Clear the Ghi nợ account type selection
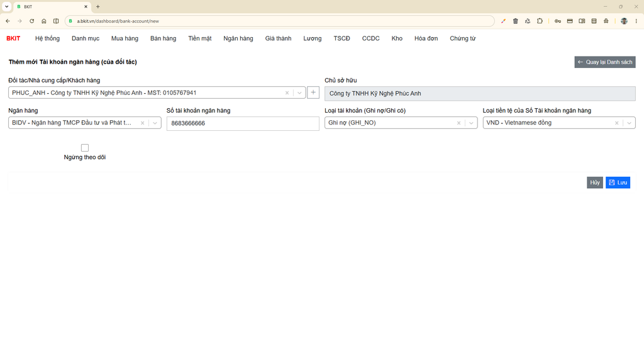 pos(458,123)
